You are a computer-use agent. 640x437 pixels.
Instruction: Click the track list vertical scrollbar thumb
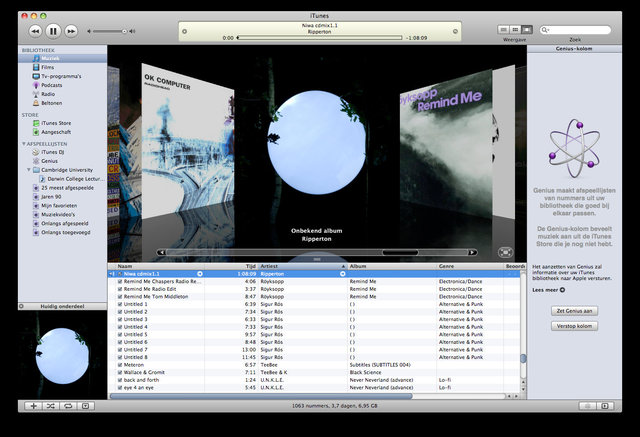[523, 358]
